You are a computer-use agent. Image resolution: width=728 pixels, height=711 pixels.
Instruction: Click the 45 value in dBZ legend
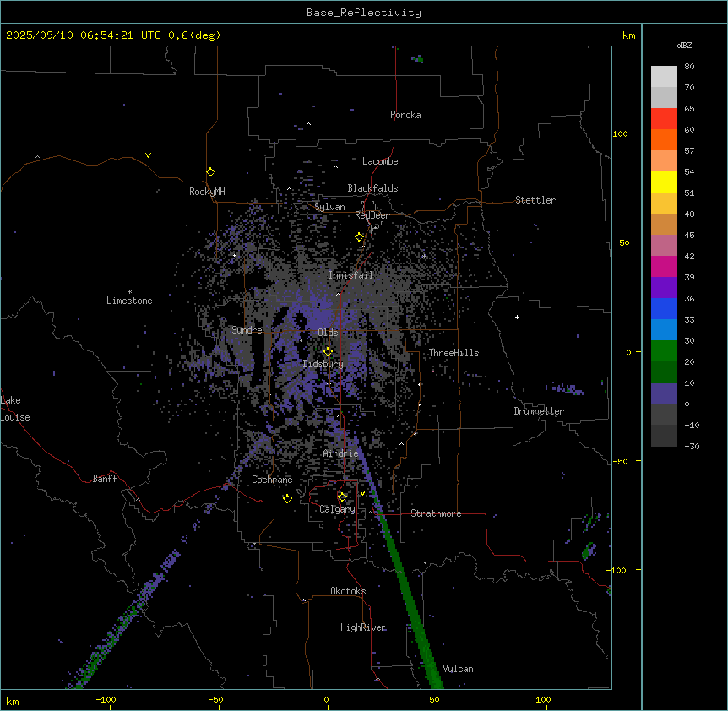tap(689, 236)
